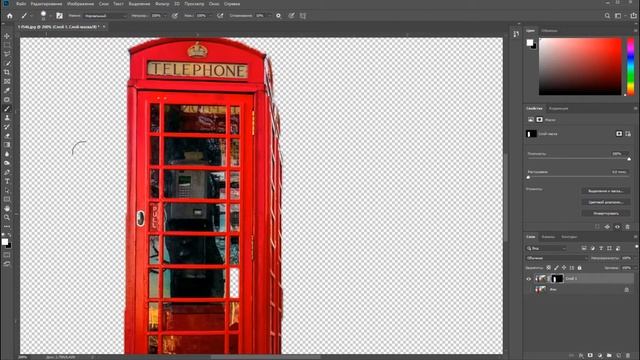Toggle airbrush build-up icon

(x=220, y=16)
